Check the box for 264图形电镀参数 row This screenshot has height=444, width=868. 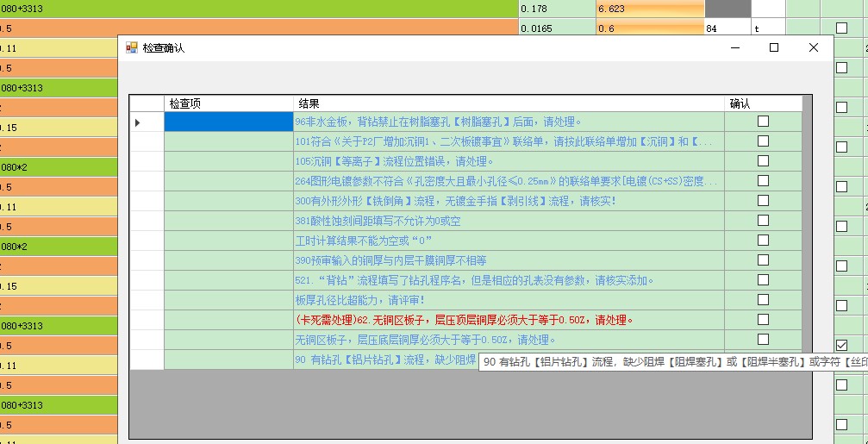764,180
